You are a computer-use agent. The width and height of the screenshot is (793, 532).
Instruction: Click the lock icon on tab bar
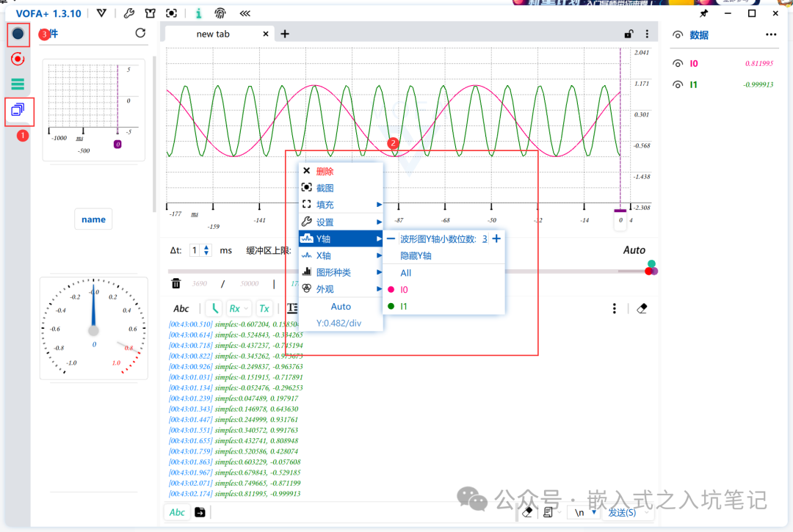[x=629, y=34]
